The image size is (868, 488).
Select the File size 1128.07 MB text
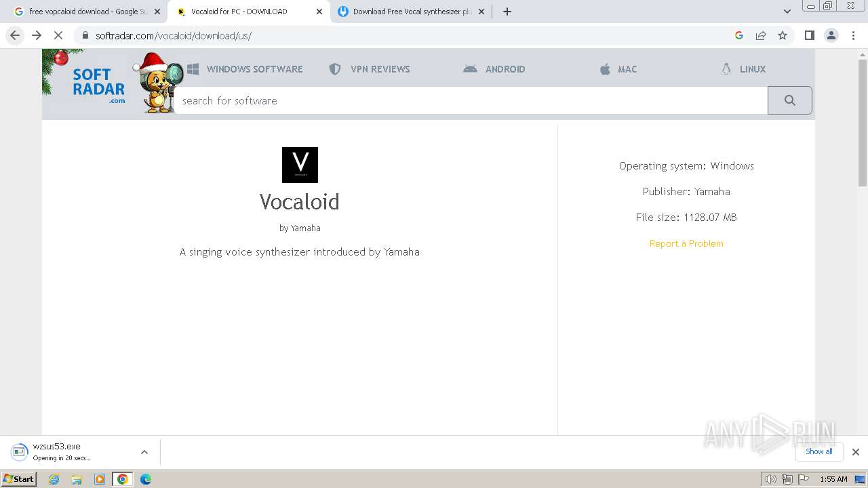pyautogui.click(x=686, y=218)
